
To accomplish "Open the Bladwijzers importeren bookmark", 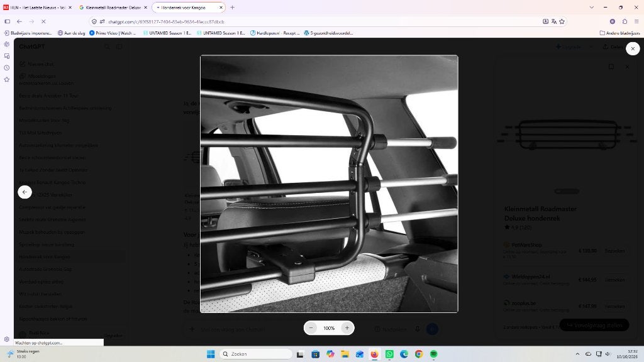I will (x=28, y=33).
